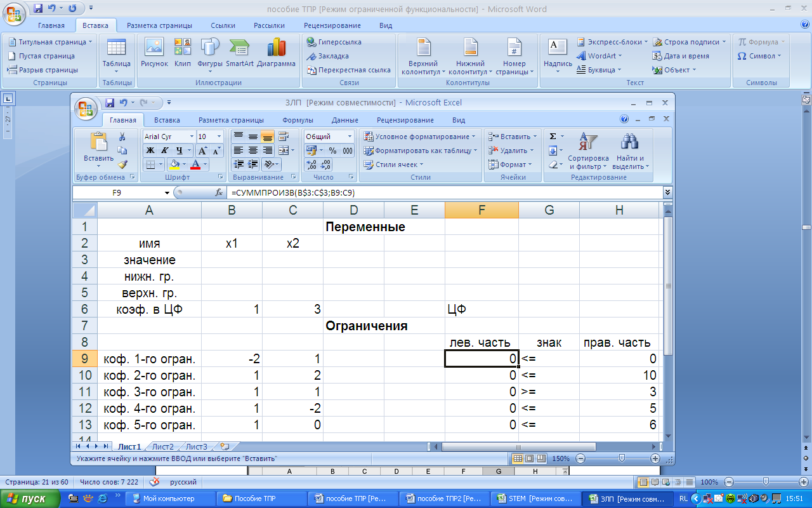Increase decimal places in Excel
The image size is (812, 508).
(311, 164)
